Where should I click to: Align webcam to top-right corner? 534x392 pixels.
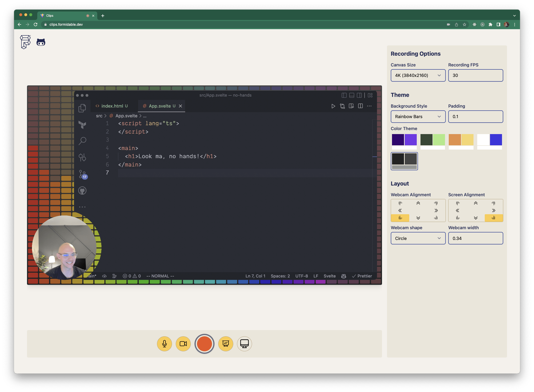436,203
